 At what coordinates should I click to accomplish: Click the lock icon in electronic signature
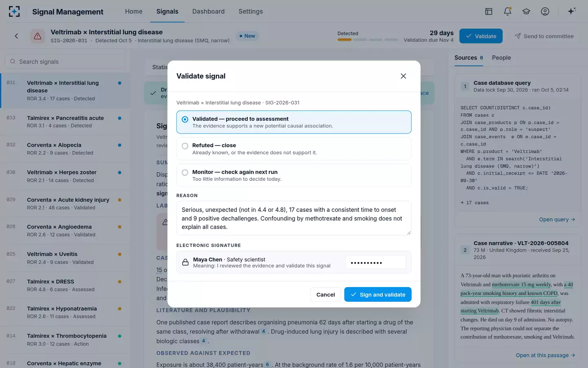coord(185,263)
